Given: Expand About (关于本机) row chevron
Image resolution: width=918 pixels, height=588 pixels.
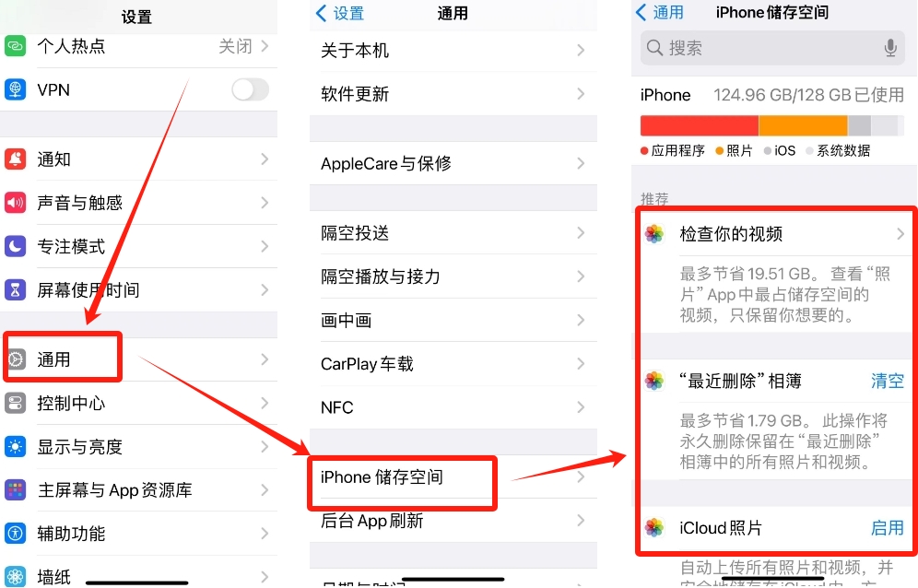Looking at the screenshot, I should (x=580, y=51).
